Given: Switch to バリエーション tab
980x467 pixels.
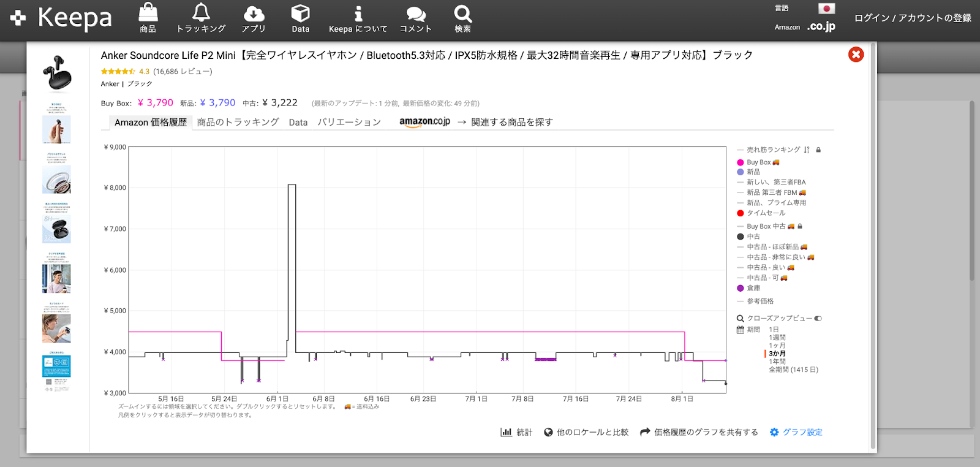Looking at the screenshot, I should (x=349, y=123).
